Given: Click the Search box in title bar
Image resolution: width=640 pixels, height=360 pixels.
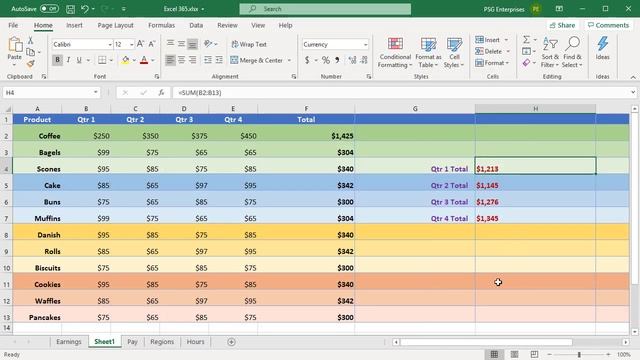Looking at the screenshot, I should [325, 9].
